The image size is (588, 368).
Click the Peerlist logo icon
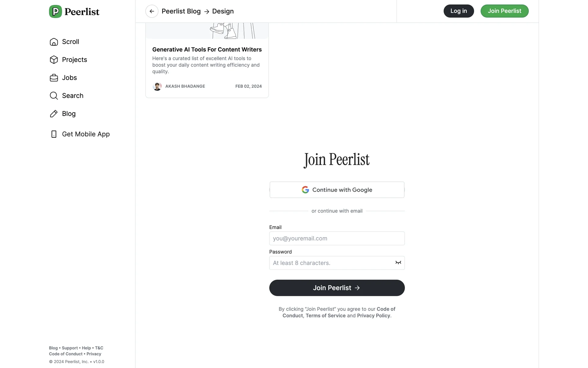(x=55, y=12)
